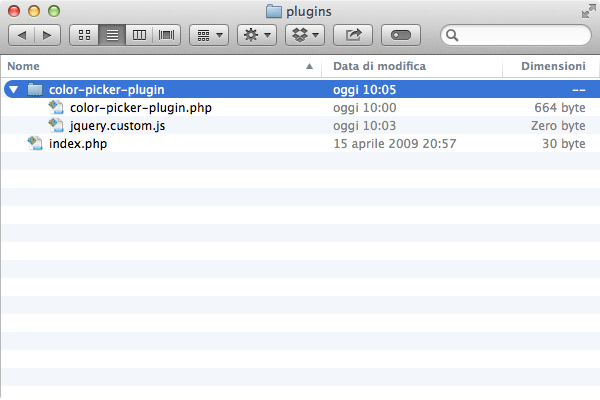This screenshot has width=600, height=400.
Task: Switch to column view
Action: (x=139, y=35)
